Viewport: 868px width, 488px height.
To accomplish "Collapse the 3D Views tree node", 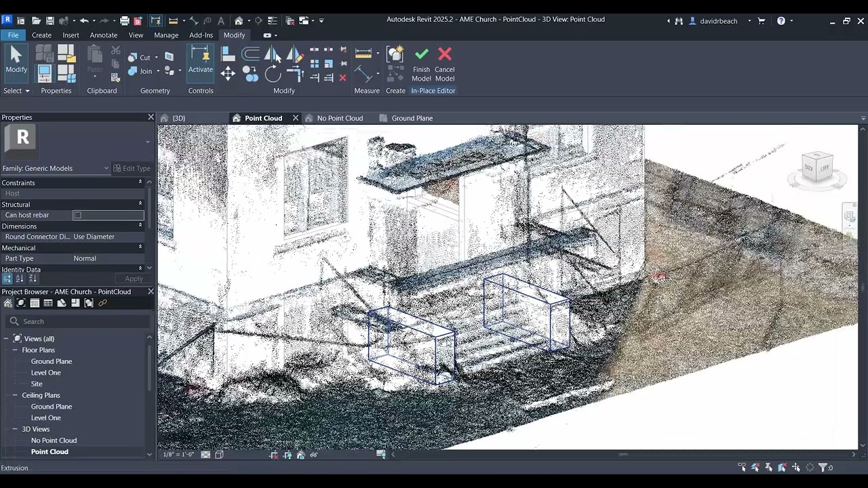I will tap(15, 429).
